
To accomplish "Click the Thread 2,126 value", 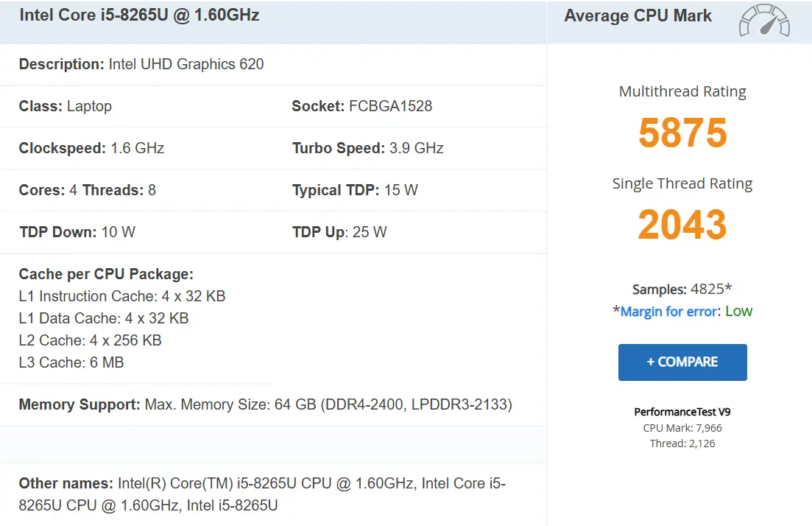I will pos(682,443).
